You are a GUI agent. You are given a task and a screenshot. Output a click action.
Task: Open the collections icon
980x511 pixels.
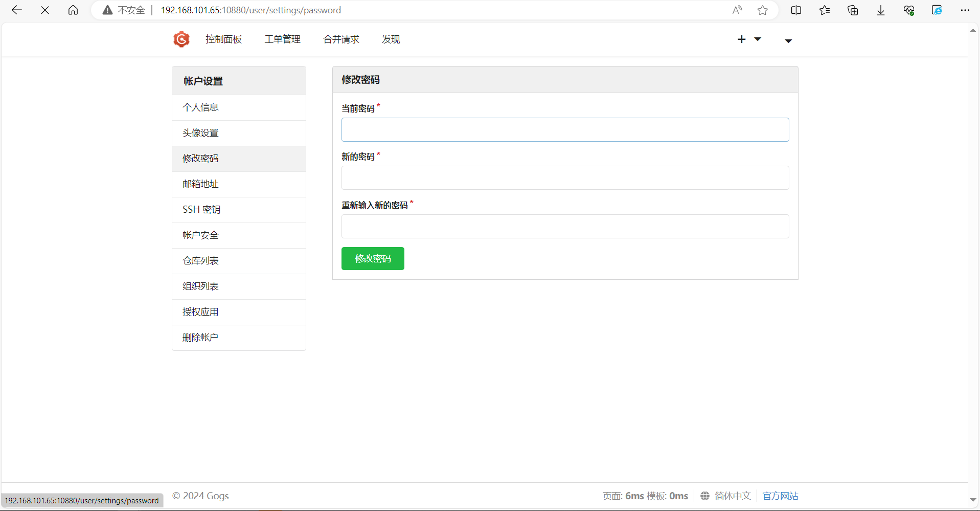(853, 10)
